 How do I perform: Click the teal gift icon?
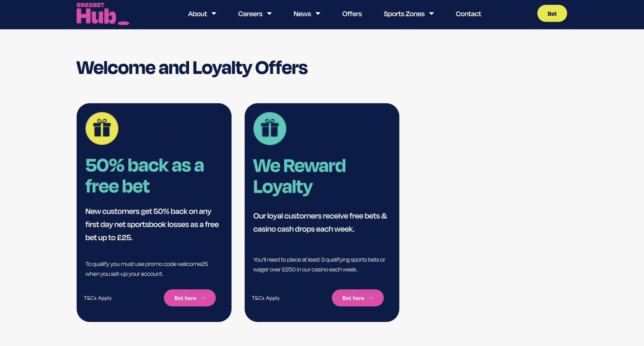pyautogui.click(x=269, y=128)
